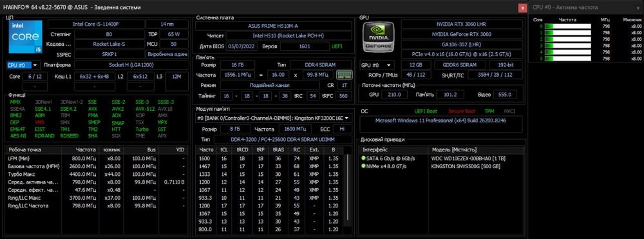This screenshot has width=644, height=239.
Task: Close the HWiNFO summary window
Action: 522,7
